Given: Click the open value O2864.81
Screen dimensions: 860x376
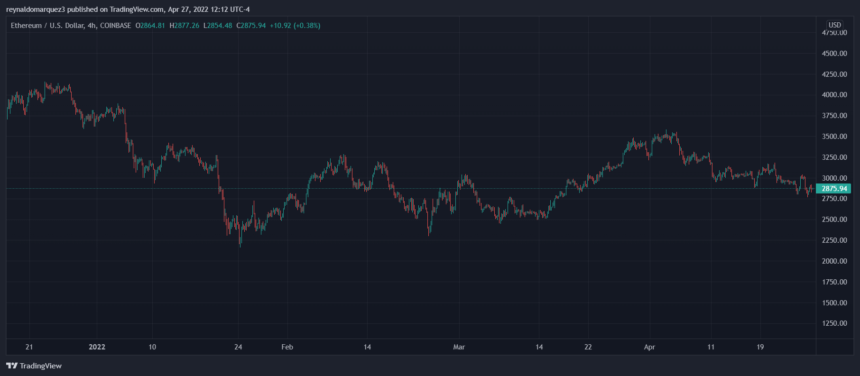Looking at the screenshot, I should point(151,25).
